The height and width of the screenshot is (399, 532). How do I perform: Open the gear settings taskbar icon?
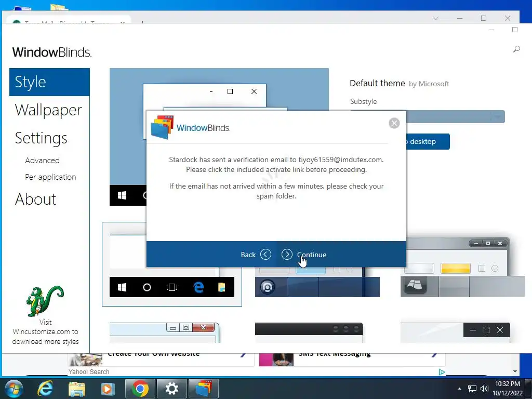171,389
